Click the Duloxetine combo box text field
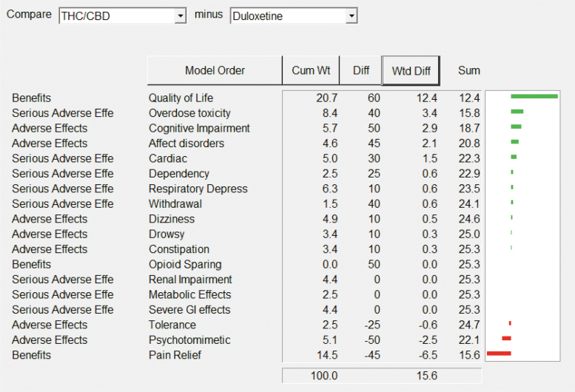This screenshot has width=575, height=392. [288, 16]
